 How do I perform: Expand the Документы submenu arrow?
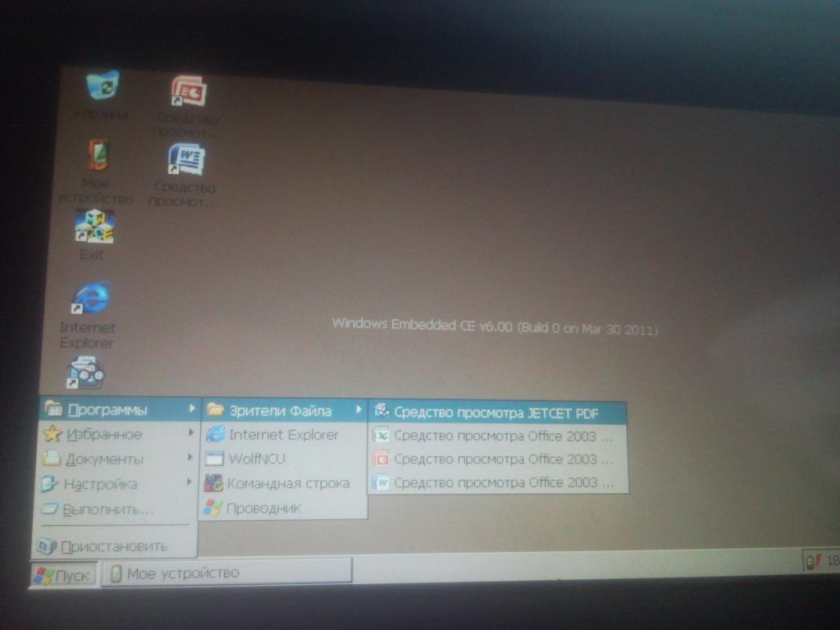[x=189, y=458]
